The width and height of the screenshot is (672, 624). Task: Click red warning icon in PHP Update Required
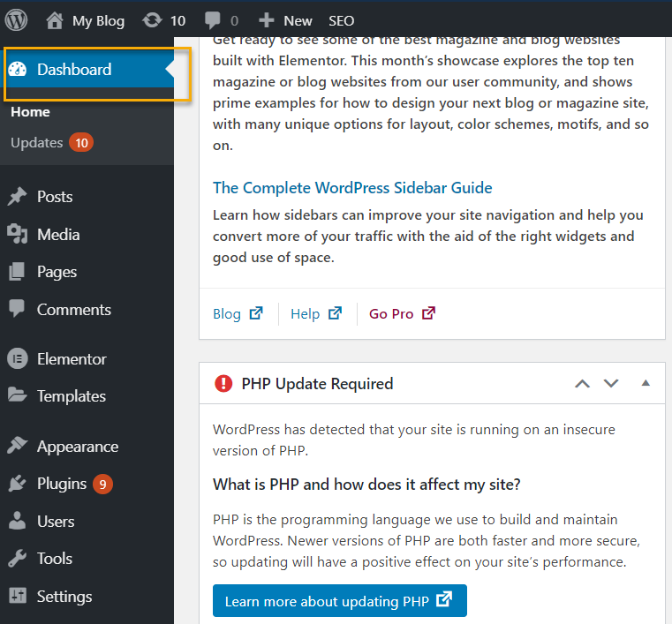coord(223,383)
